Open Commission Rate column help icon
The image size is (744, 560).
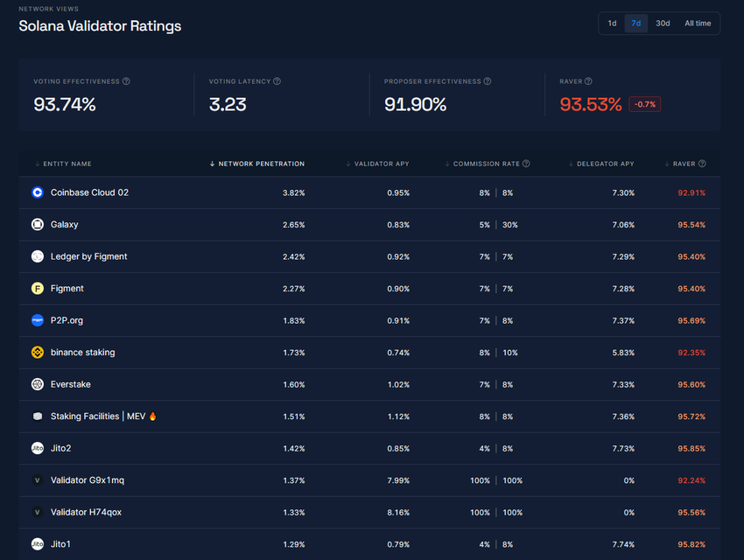[526, 164]
